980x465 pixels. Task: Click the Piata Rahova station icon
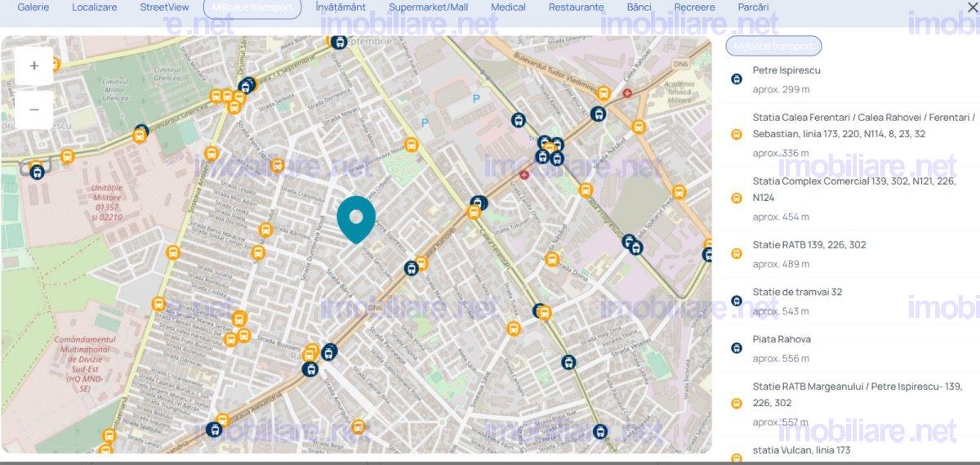point(736,348)
